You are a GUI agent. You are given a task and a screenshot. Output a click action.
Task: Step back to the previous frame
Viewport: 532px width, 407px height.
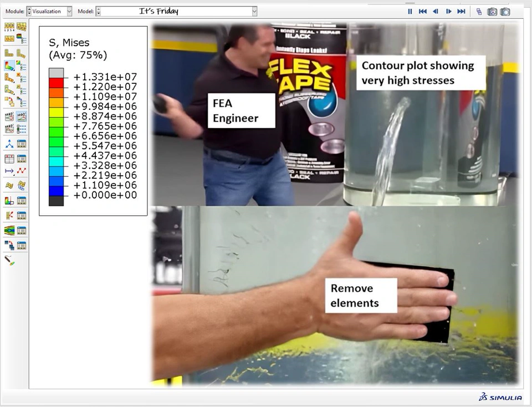pyautogui.click(x=436, y=12)
